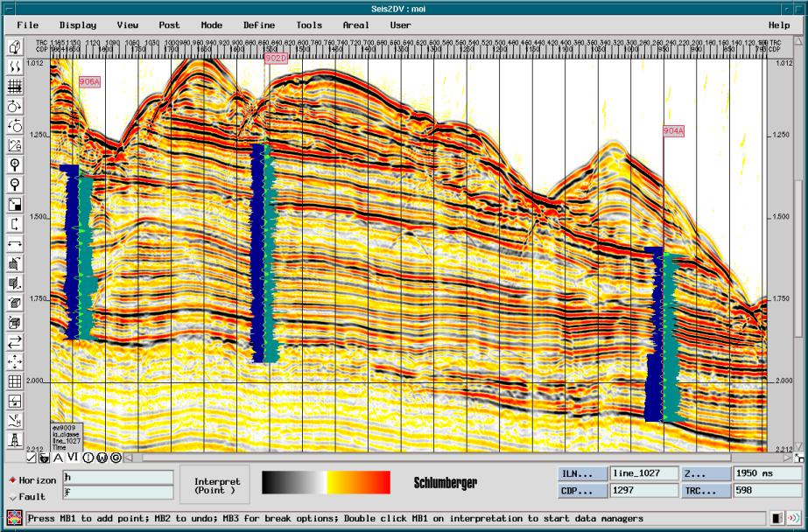Click the circled G icon below the seismic
This screenshot has width=808, height=532.
(x=116, y=458)
